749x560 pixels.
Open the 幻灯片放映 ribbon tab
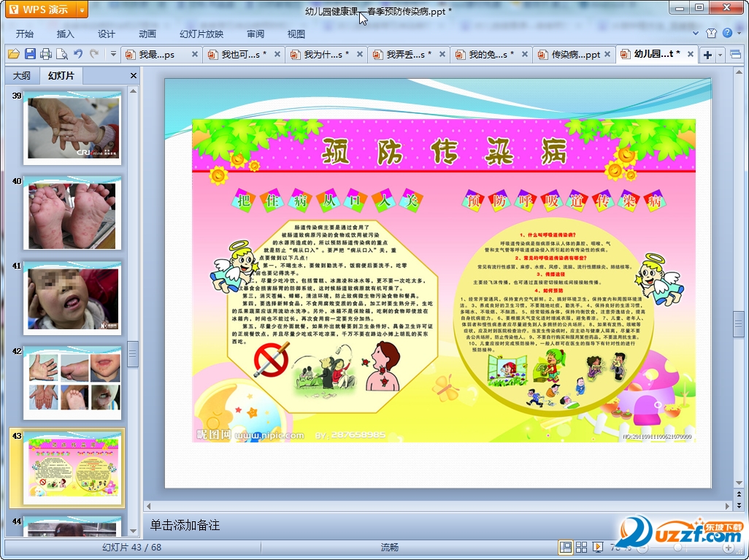coord(201,34)
